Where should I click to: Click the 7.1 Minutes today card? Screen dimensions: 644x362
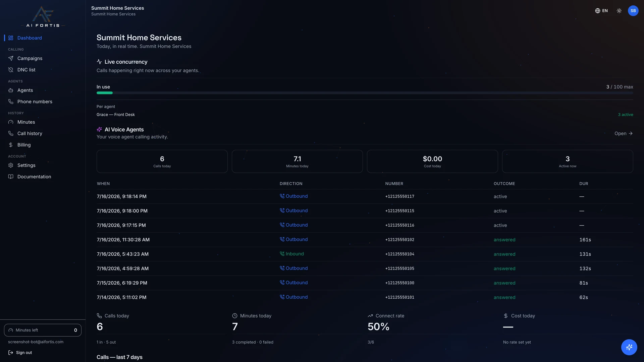297,161
